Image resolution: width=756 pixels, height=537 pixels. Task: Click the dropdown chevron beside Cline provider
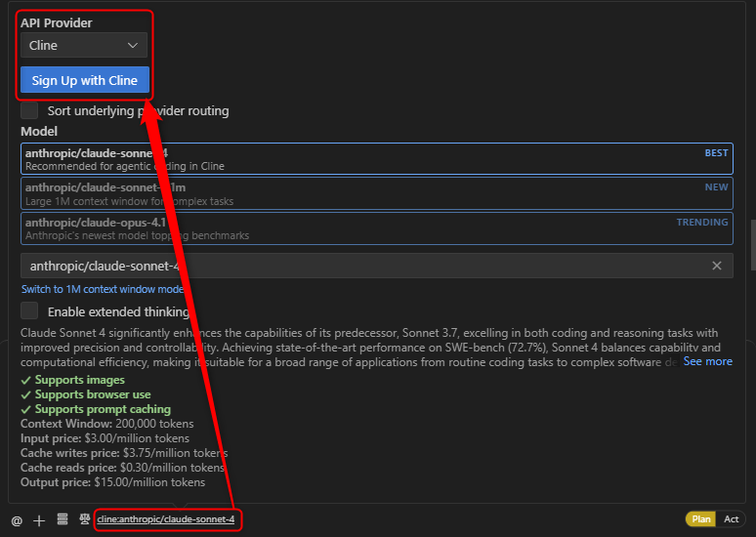click(x=133, y=45)
